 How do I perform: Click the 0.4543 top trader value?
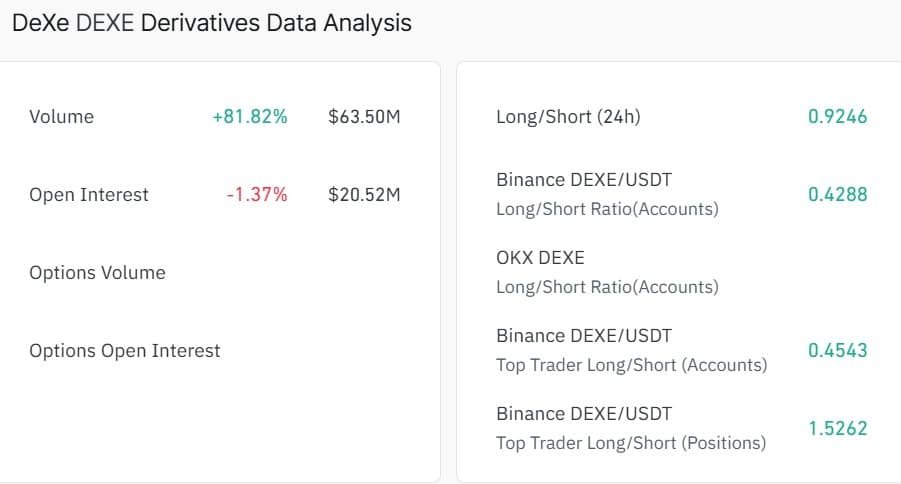(x=837, y=351)
